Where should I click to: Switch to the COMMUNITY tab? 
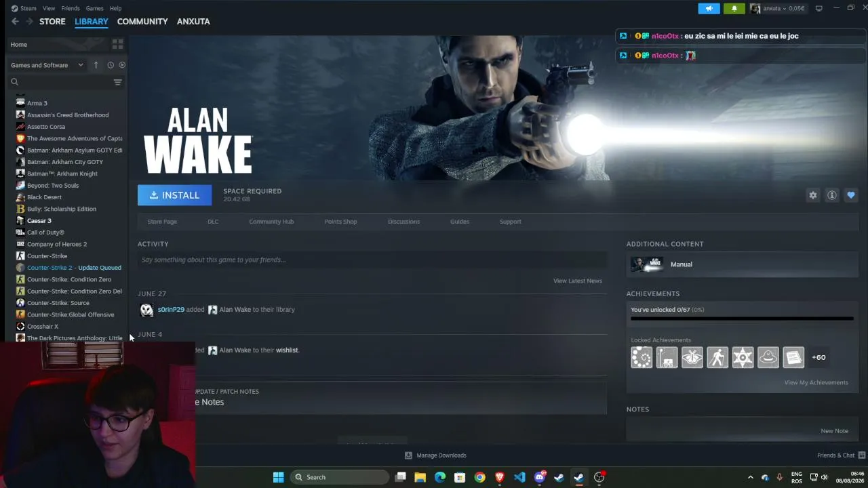(x=142, y=22)
